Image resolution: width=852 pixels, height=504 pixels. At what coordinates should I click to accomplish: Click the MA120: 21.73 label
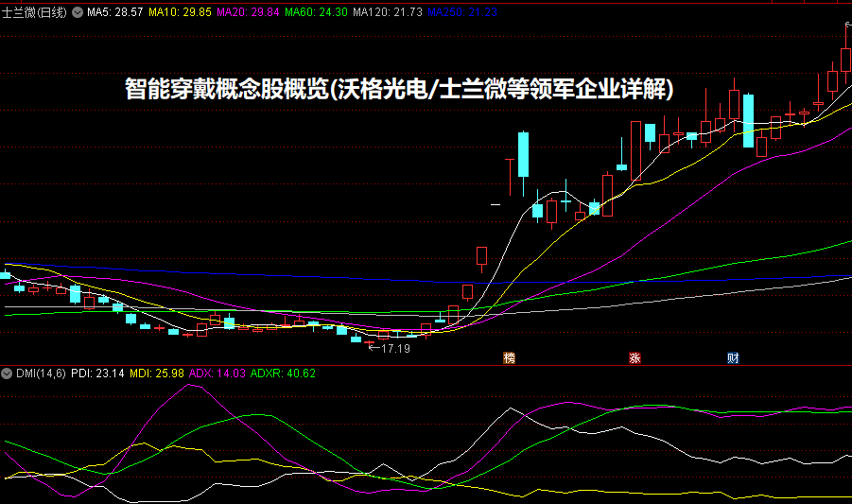click(x=388, y=12)
